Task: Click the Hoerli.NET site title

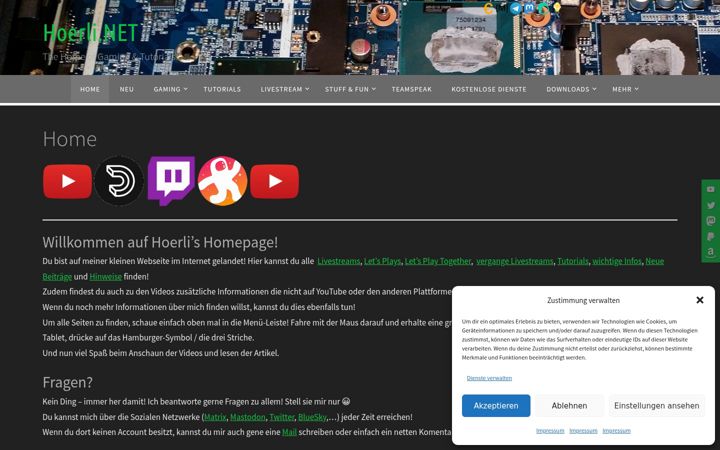Action: click(90, 33)
